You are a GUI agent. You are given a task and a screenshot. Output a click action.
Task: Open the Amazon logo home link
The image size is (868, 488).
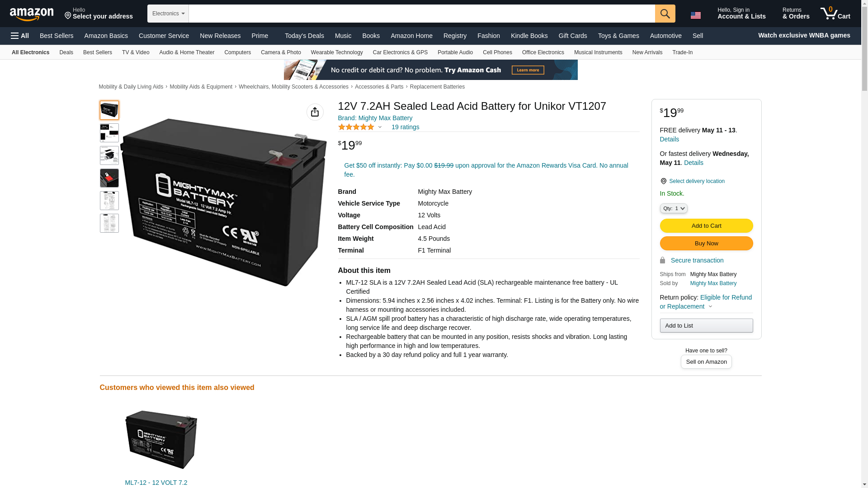pos(32,14)
